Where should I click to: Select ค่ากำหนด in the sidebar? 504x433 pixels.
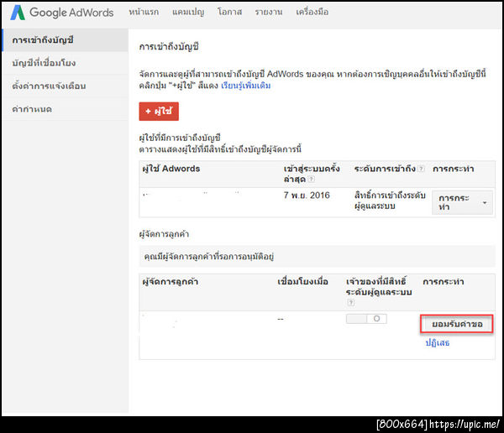tap(66, 109)
